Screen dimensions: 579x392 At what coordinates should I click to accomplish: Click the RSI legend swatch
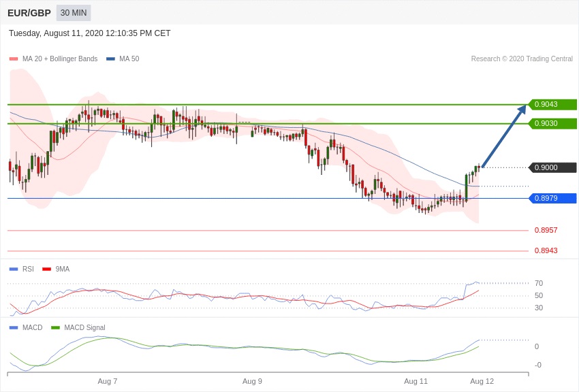point(14,269)
